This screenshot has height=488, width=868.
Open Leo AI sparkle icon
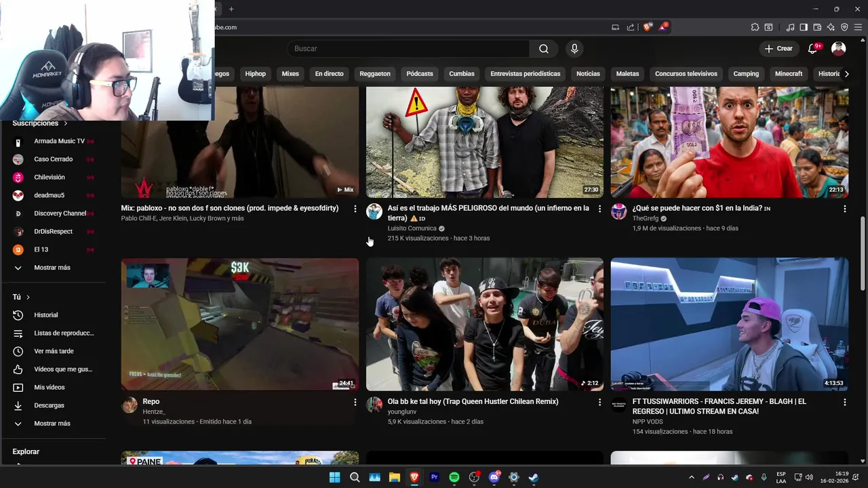coord(831,27)
